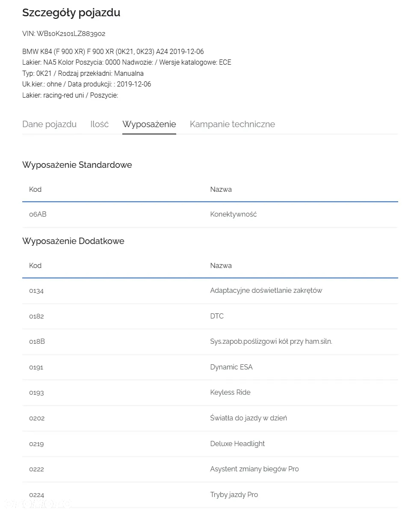Open the Kampanie techniczne tab

(232, 124)
